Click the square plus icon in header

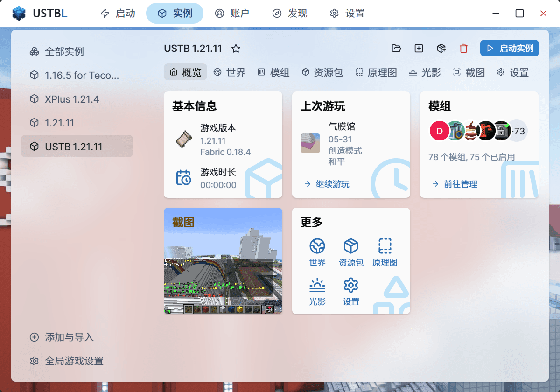419,48
